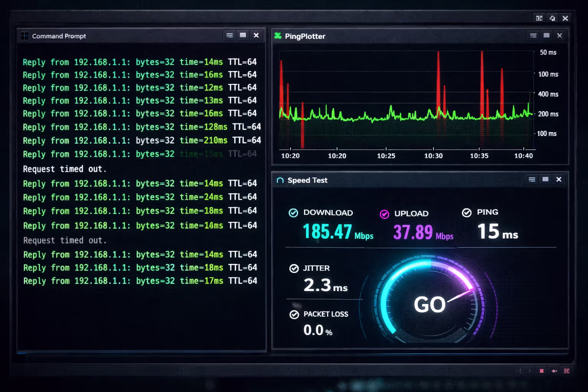Screen dimensions: 588x392
Task: Click the pink stop square icon in bottom toolbar
Action: [542, 371]
